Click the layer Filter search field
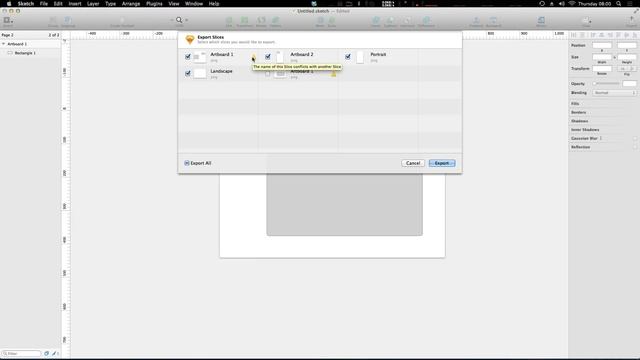Screen dimensions: 640x360 point(22,353)
